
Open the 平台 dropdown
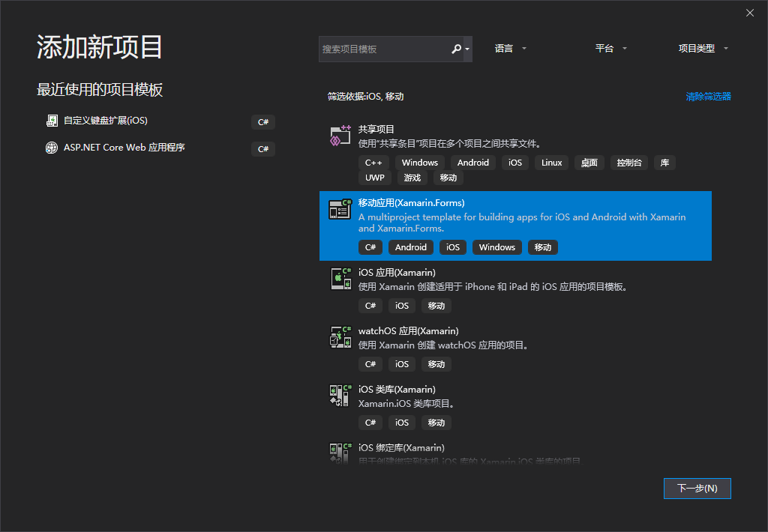610,48
